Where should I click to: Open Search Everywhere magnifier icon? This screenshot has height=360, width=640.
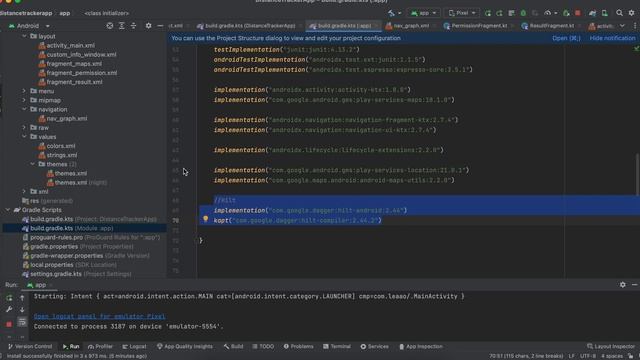coord(619,13)
